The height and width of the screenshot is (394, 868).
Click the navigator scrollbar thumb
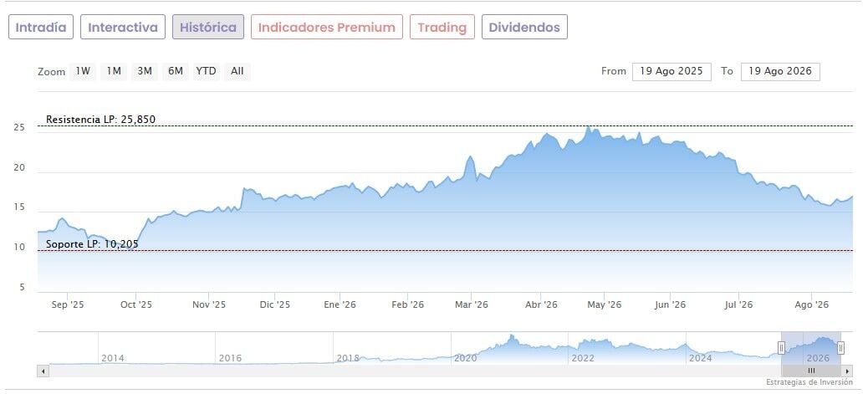tap(811, 371)
